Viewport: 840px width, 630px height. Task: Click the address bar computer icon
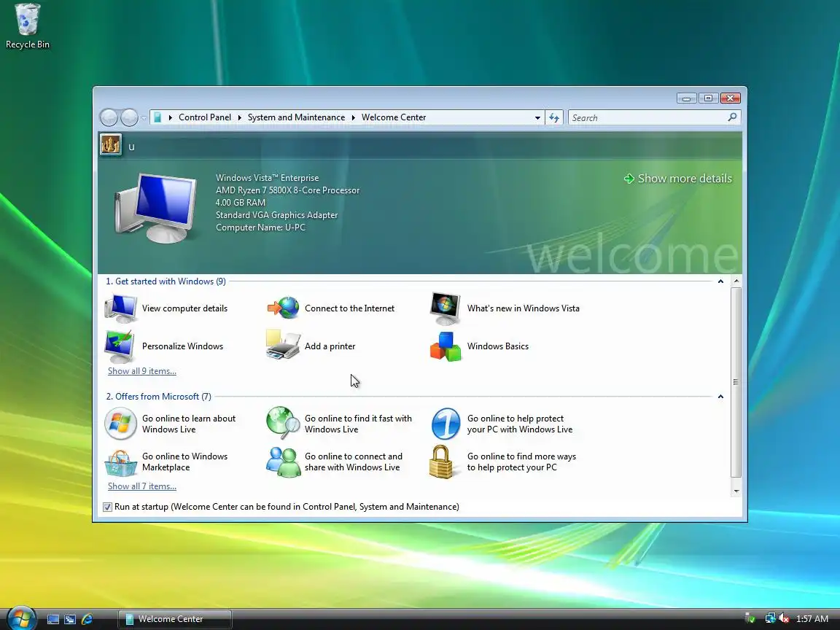point(157,117)
